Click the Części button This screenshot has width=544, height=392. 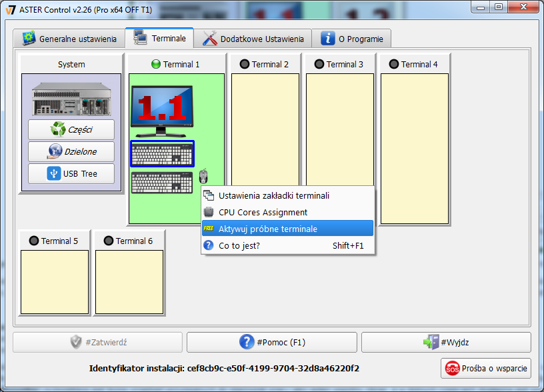click(71, 130)
